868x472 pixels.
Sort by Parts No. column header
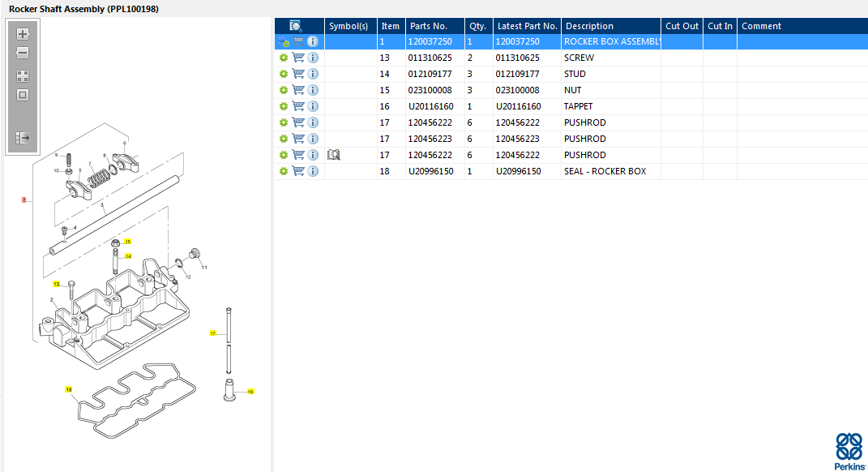click(434, 26)
